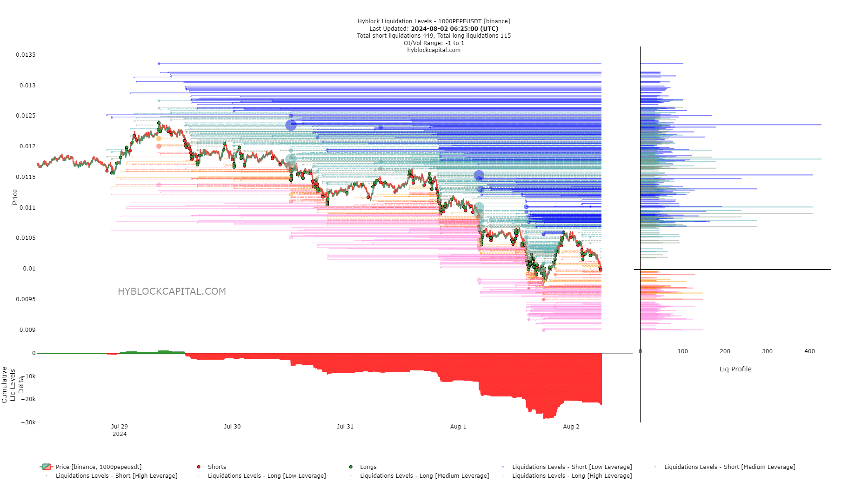This screenshot has height=488, width=868.
Task: Click the −20k delta axis tick
Action: point(28,399)
